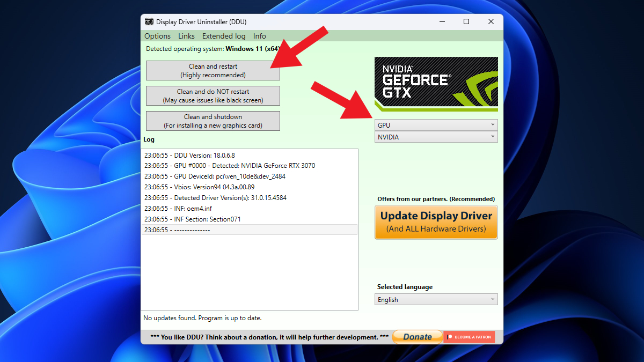Open the Options menu
Viewport: 644px width, 362px height.
(x=157, y=36)
